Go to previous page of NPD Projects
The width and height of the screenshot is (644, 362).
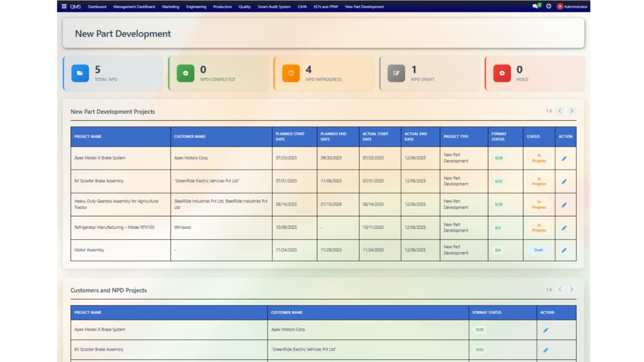tap(559, 111)
